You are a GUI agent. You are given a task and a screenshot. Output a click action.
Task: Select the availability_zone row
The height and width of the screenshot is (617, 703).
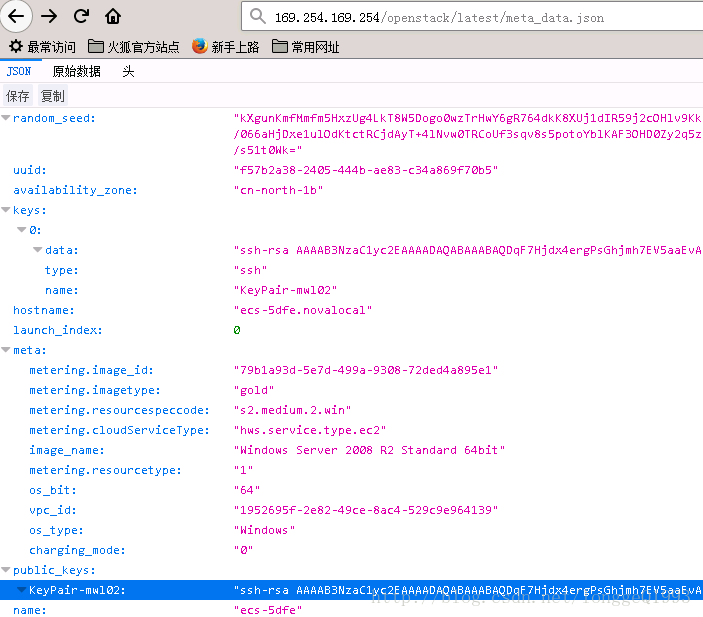[x=352, y=190]
